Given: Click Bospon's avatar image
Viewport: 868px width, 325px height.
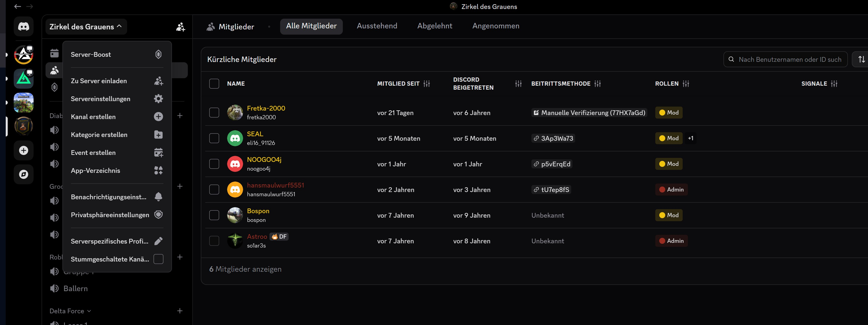Looking at the screenshot, I should point(235,215).
